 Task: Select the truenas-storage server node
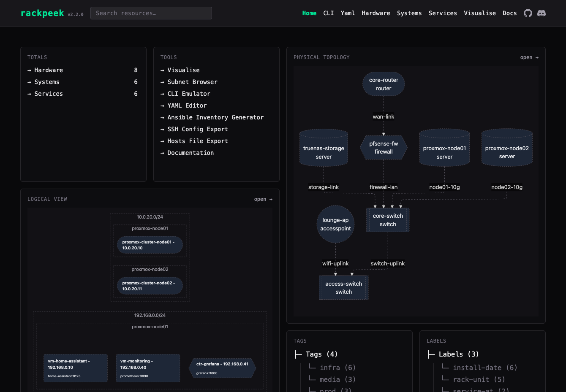(324, 148)
